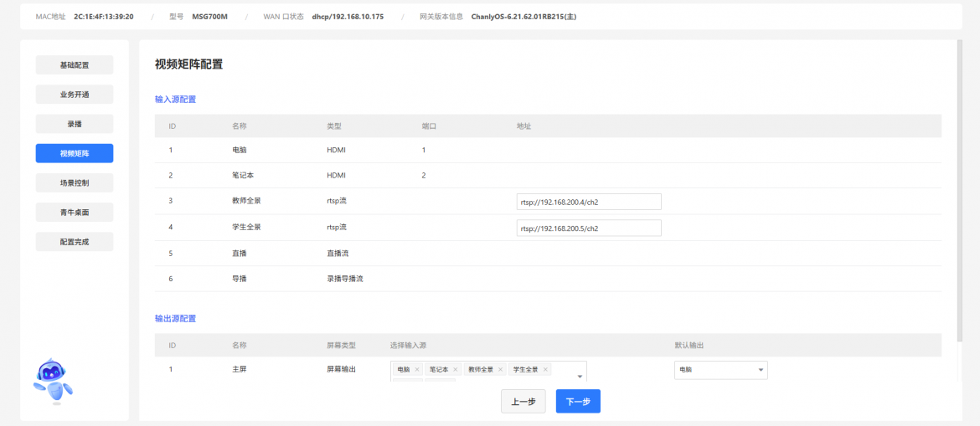Edit the 教师全景 rtsp address field

point(589,202)
